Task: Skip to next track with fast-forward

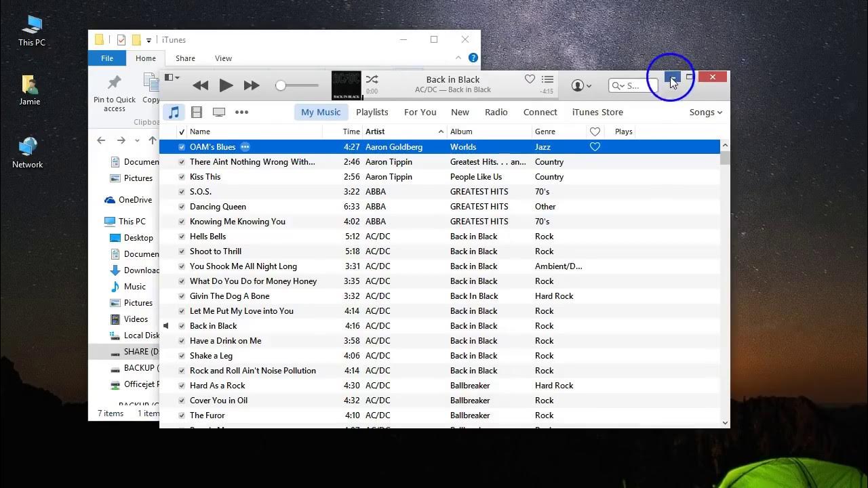Action: point(252,85)
